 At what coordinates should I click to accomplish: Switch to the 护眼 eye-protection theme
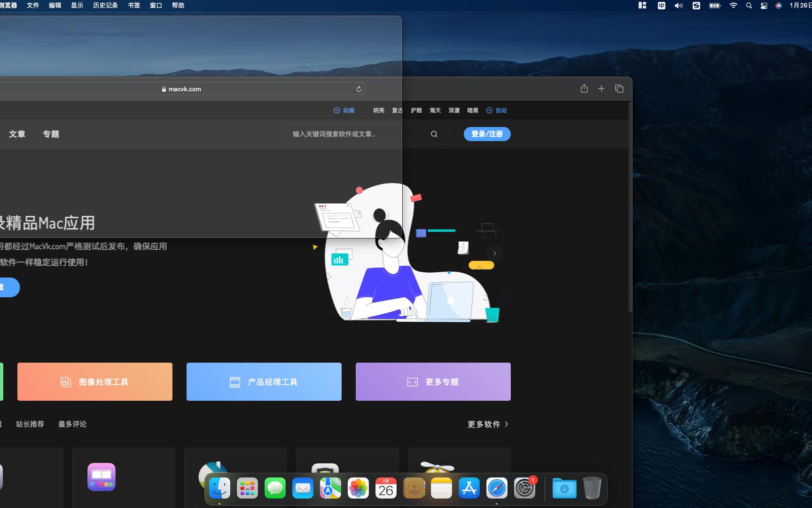click(416, 110)
